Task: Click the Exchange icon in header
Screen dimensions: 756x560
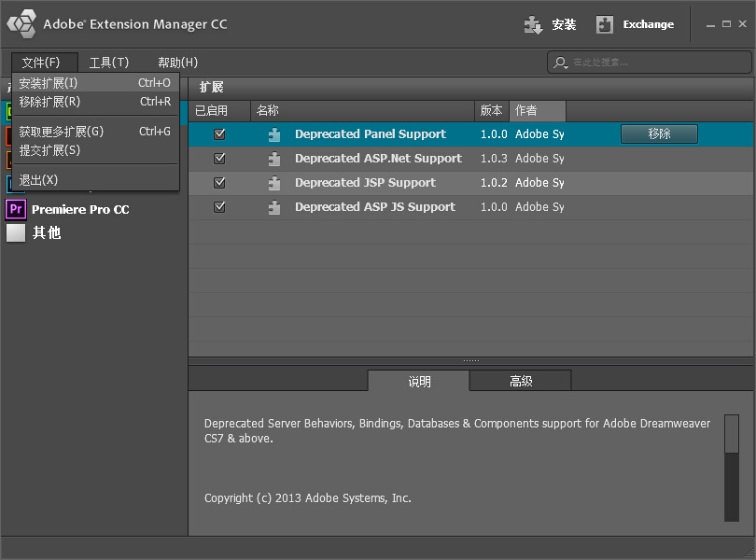Action: pyautogui.click(x=604, y=24)
